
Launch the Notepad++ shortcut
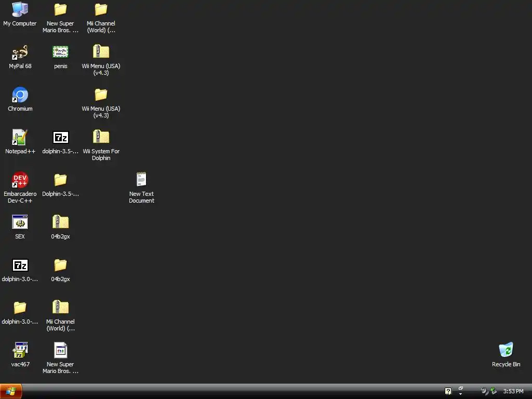pos(20,137)
